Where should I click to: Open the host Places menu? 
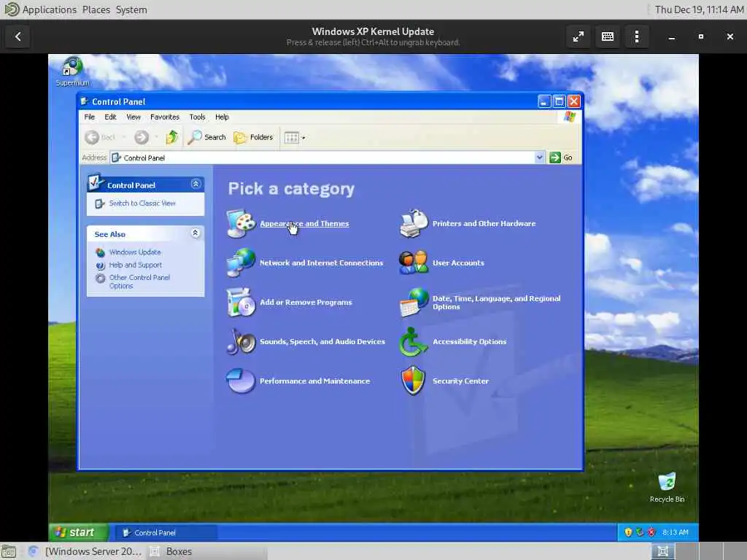pyautogui.click(x=96, y=9)
